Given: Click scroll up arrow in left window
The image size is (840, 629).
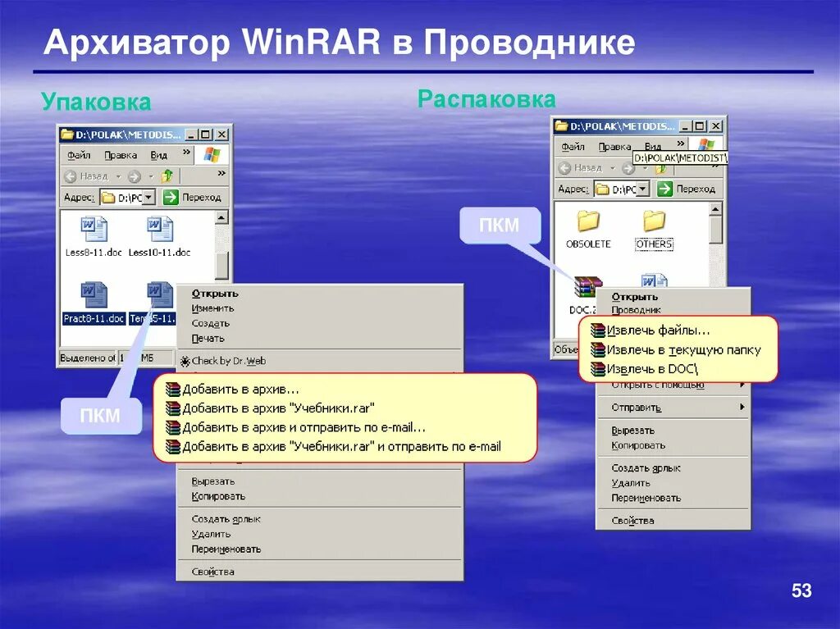Looking at the screenshot, I should (x=221, y=217).
